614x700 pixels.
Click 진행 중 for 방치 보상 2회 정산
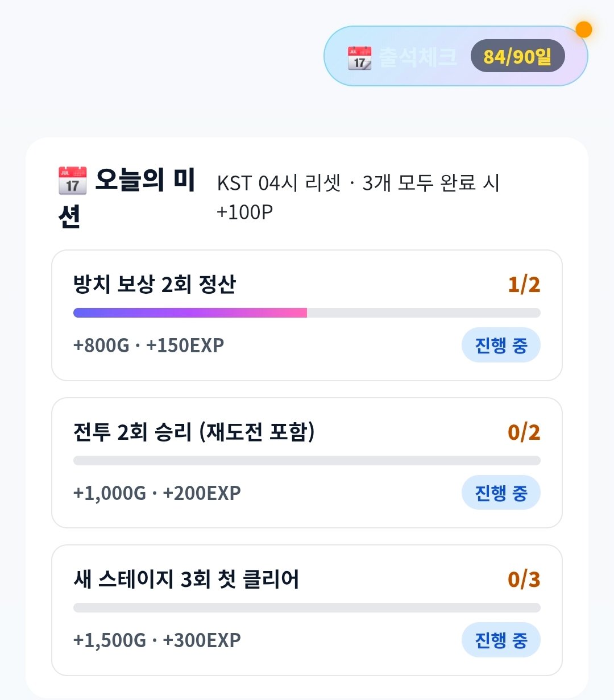(x=501, y=345)
